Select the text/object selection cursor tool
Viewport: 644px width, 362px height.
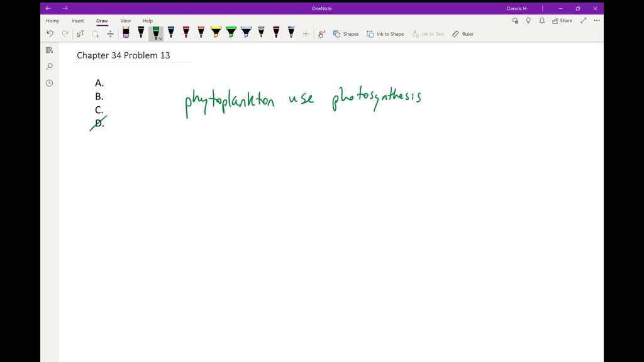click(x=80, y=34)
